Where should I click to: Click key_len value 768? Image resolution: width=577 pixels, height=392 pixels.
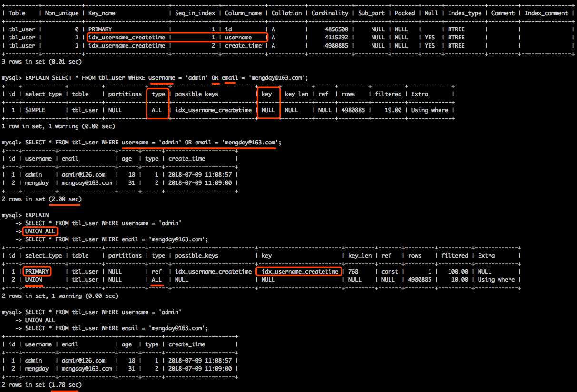pyautogui.click(x=353, y=272)
